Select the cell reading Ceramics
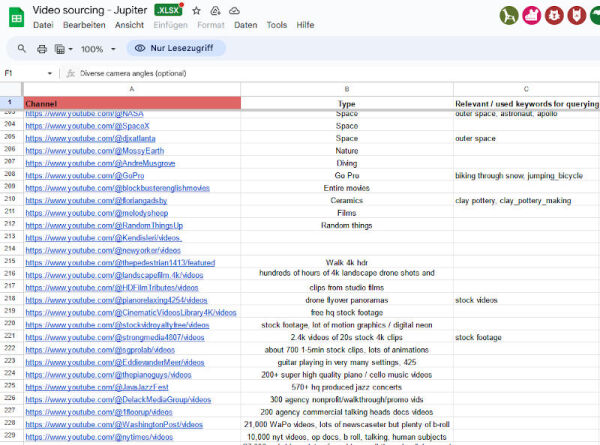600x445 pixels. click(x=347, y=200)
